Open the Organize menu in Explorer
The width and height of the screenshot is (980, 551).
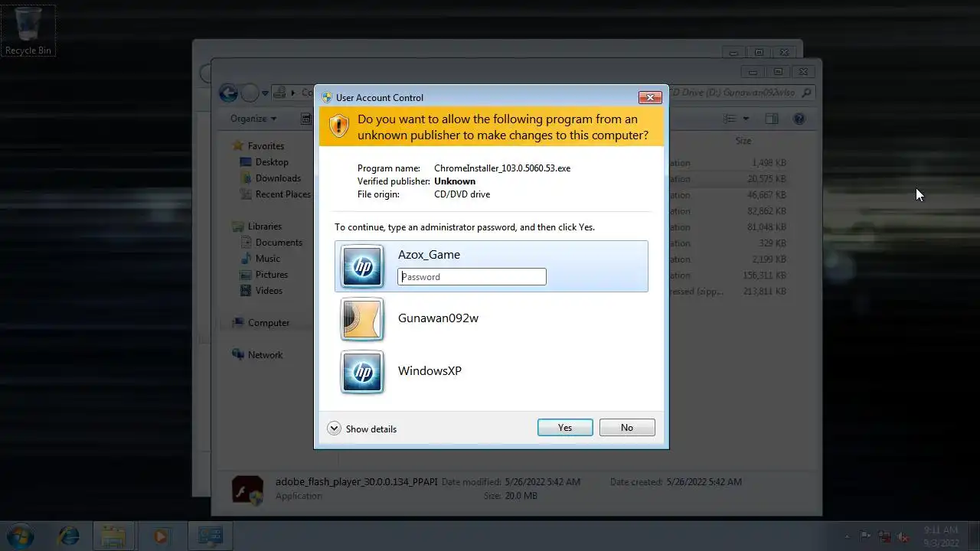click(253, 119)
